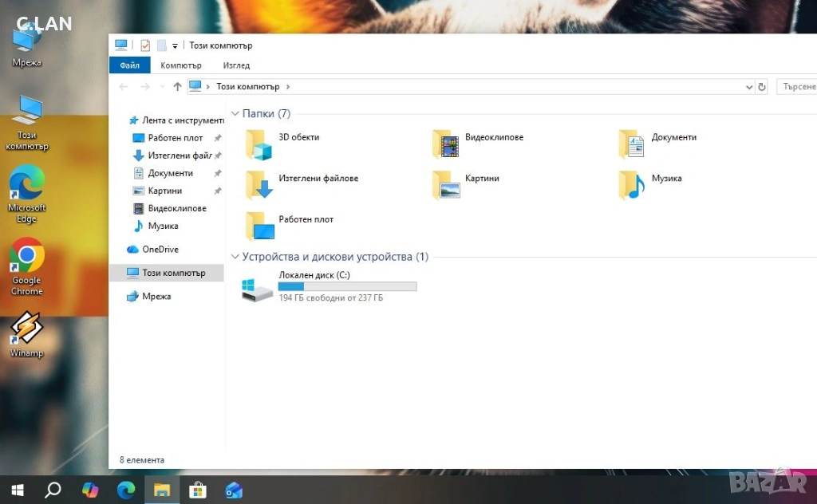Viewport: 817px width, 504px height.
Task: Go up one level with up arrow
Action: tap(177, 87)
